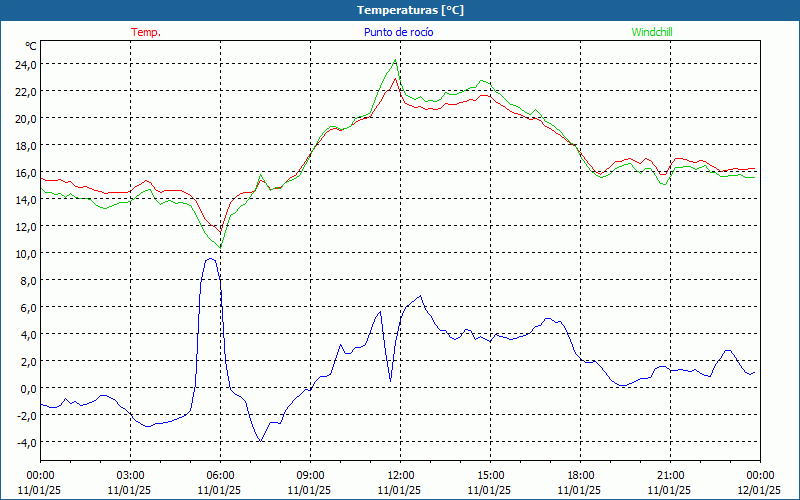Click the 4,0 y-axis value
The height and width of the screenshot is (500, 800).
[28, 335]
